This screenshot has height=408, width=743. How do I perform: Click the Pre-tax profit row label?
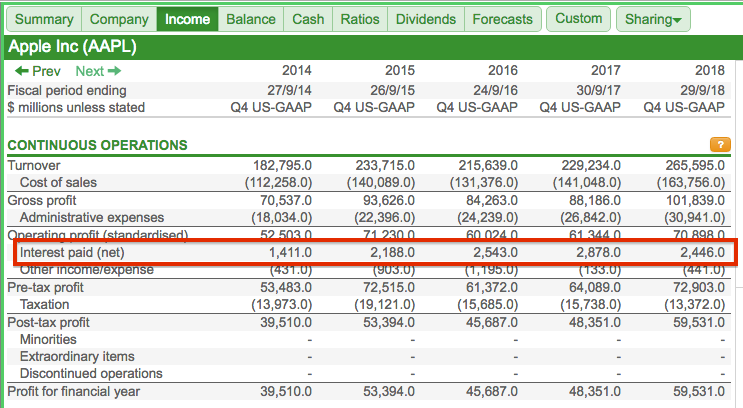(x=45, y=288)
